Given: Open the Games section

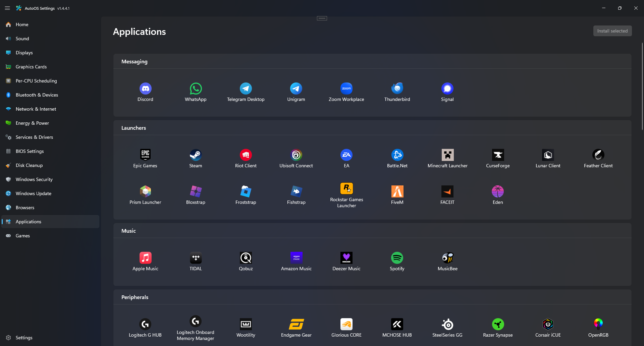Looking at the screenshot, I should coord(50,236).
